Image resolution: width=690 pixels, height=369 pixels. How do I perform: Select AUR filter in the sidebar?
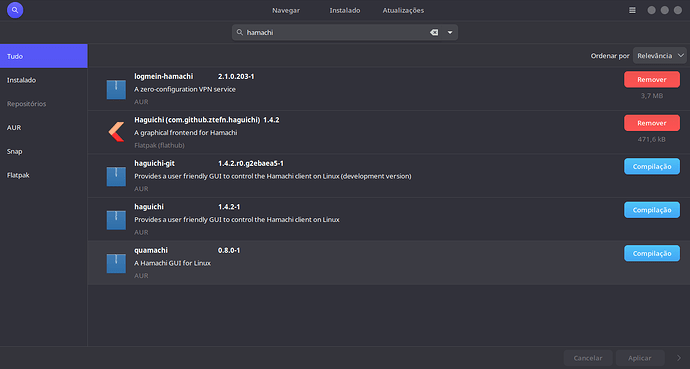tap(44, 128)
